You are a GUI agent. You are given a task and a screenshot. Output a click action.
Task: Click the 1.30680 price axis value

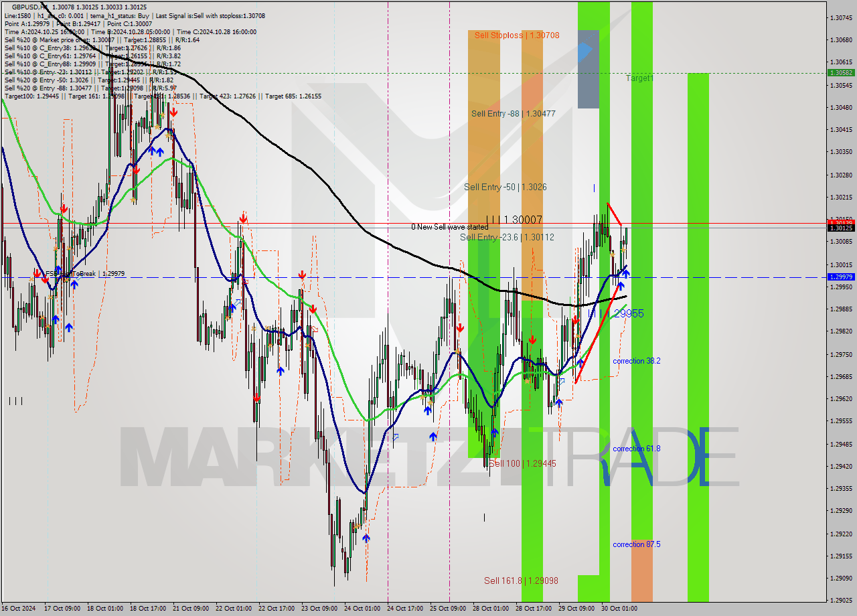tap(841, 40)
